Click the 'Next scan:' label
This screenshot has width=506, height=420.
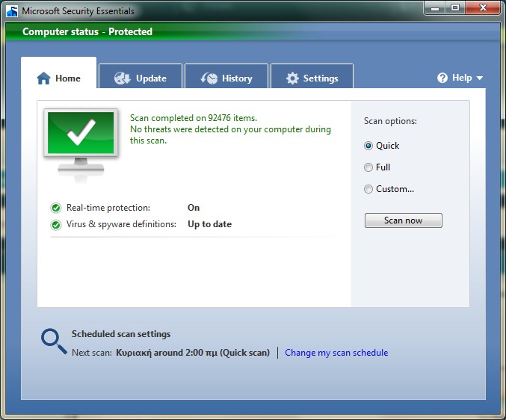92,353
